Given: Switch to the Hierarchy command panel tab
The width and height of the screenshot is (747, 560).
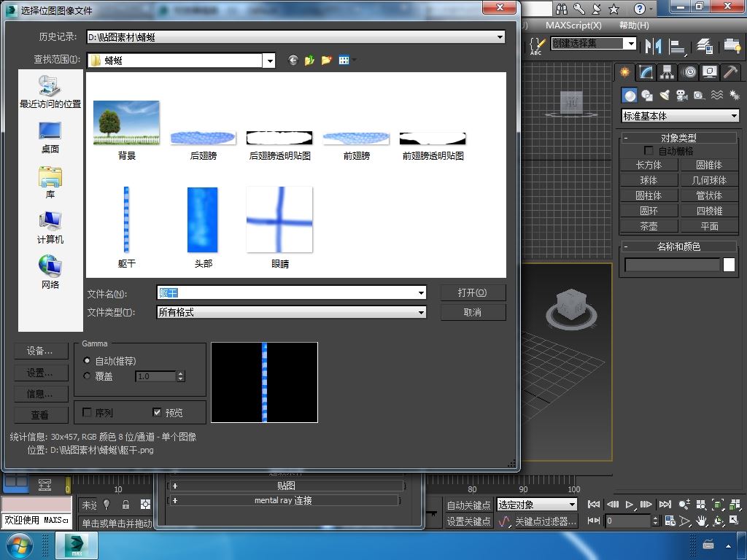Looking at the screenshot, I should (x=667, y=72).
